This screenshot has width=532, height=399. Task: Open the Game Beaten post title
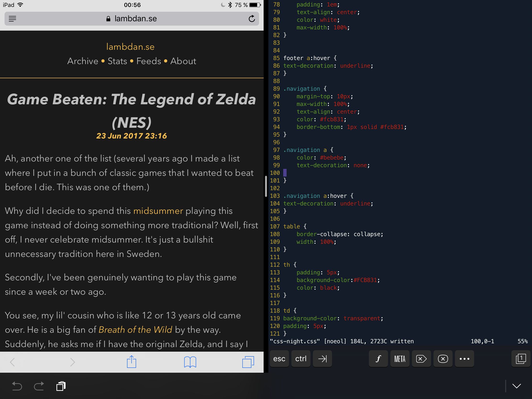[x=132, y=111]
